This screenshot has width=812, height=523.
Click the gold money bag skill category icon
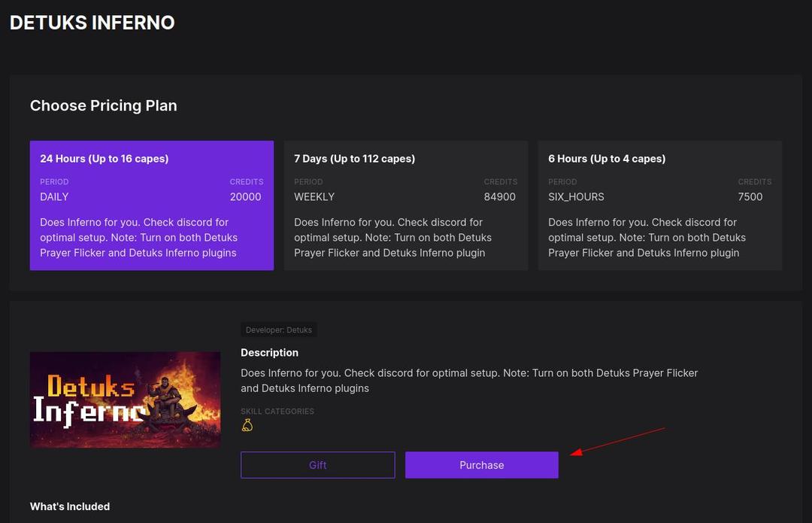coord(248,424)
